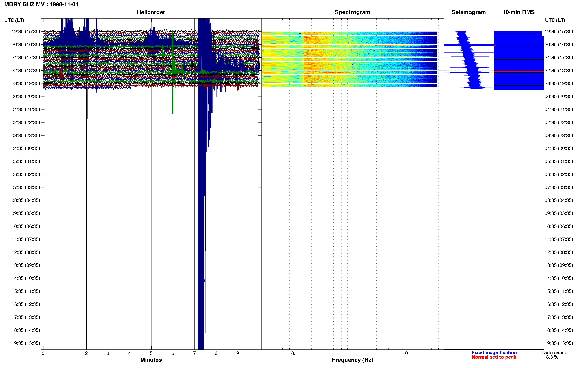Click the left time label 03:35 (23:35)
The image size is (588, 368).
coord(26,135)
